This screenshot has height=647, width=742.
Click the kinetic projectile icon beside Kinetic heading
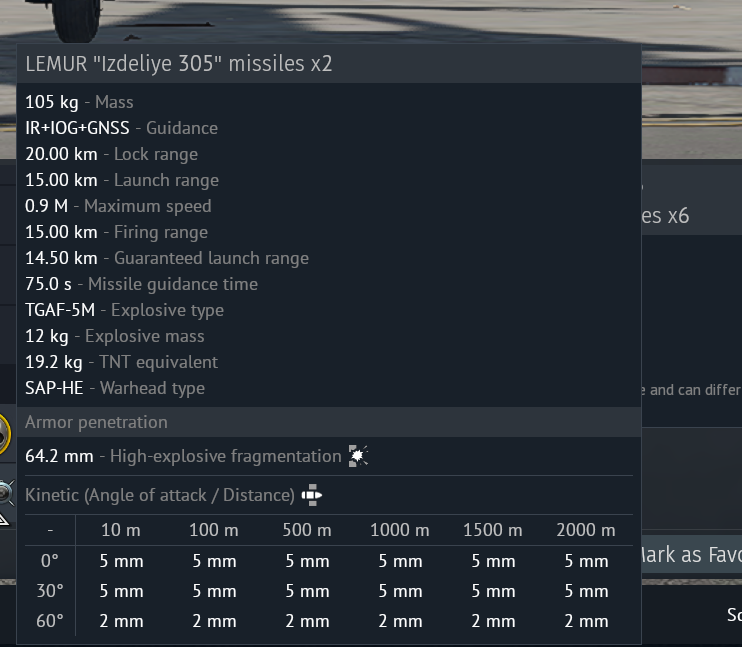(311, 495)
